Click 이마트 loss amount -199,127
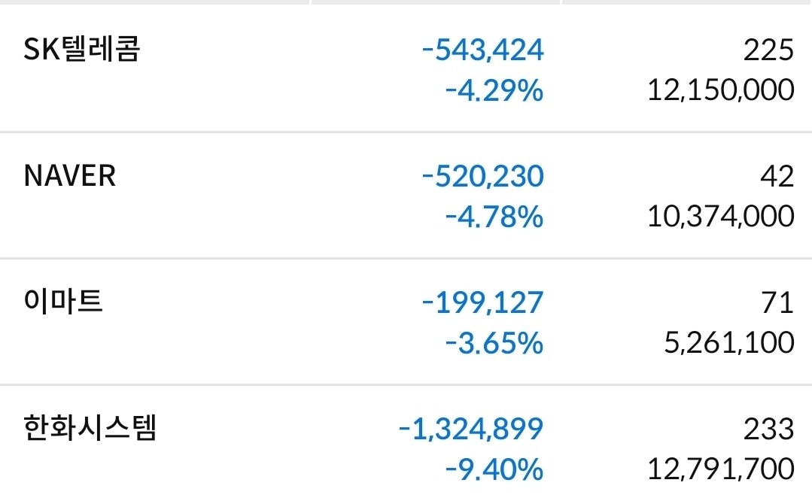 (x=482, y=302)
